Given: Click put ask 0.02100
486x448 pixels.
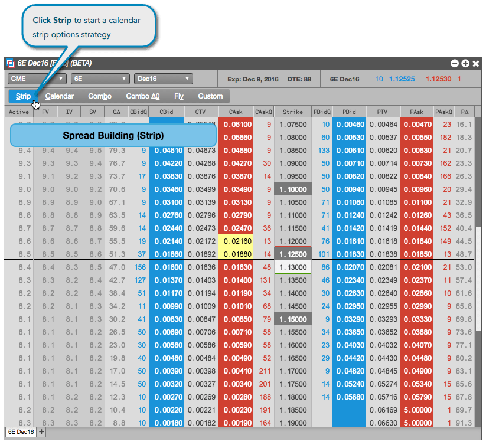Looking at the screenshot, I should point(417,267).
